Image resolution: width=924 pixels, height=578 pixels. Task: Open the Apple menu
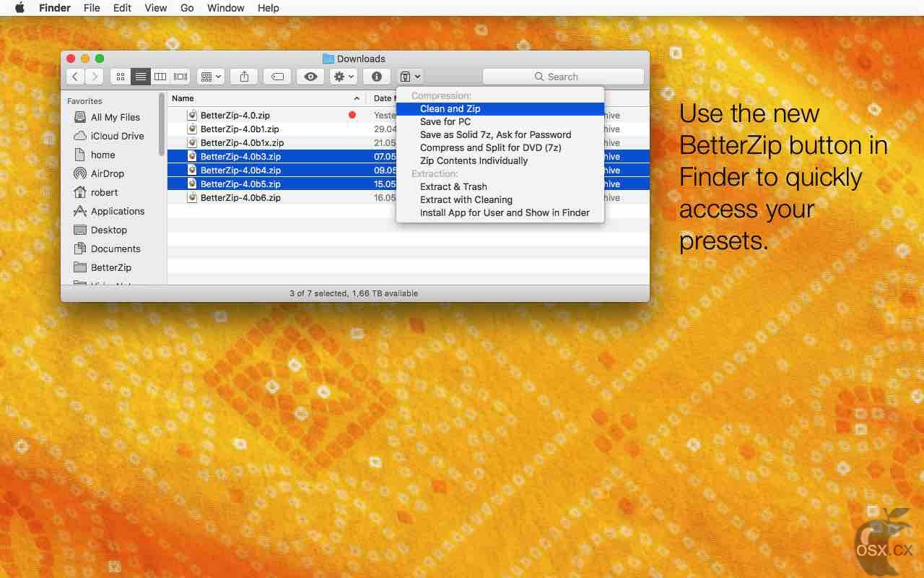tap(19, 8)
